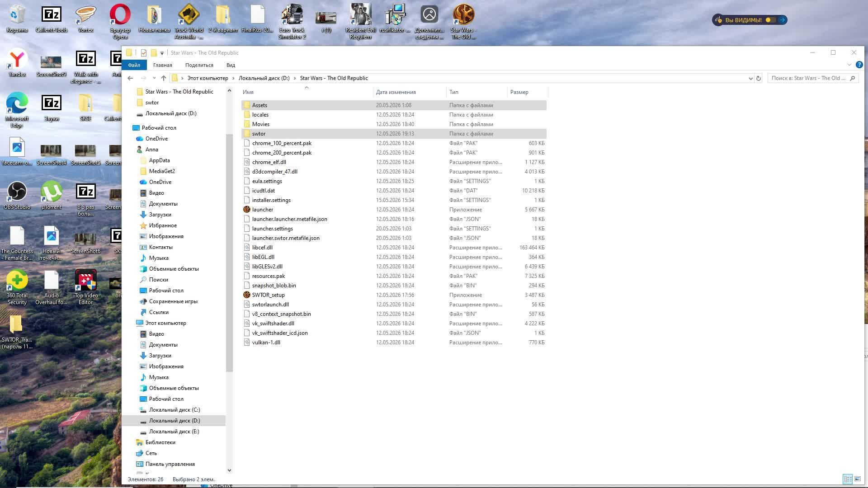Switch to the details view layout button
868x488 pixels.
tap(848, 479)
